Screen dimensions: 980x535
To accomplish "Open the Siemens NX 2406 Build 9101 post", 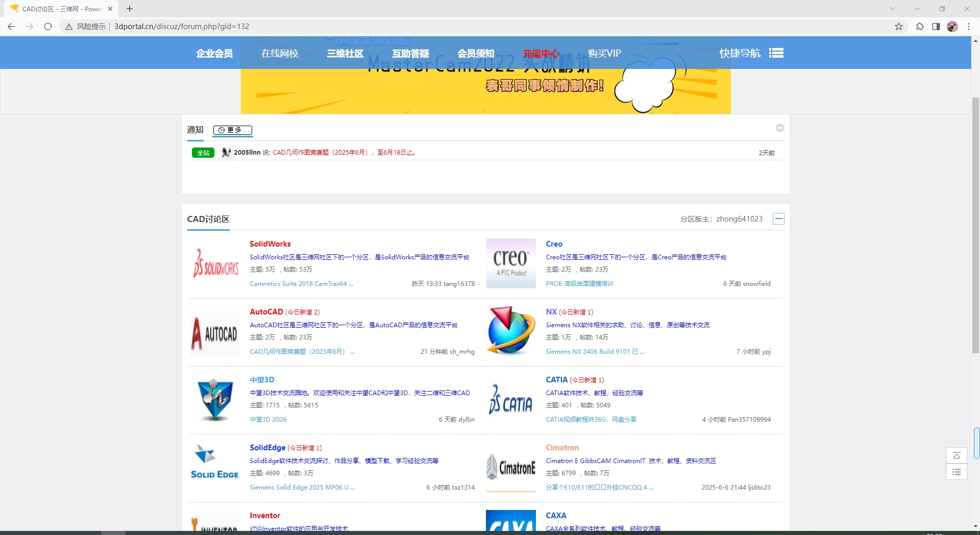I will point(595,352).
